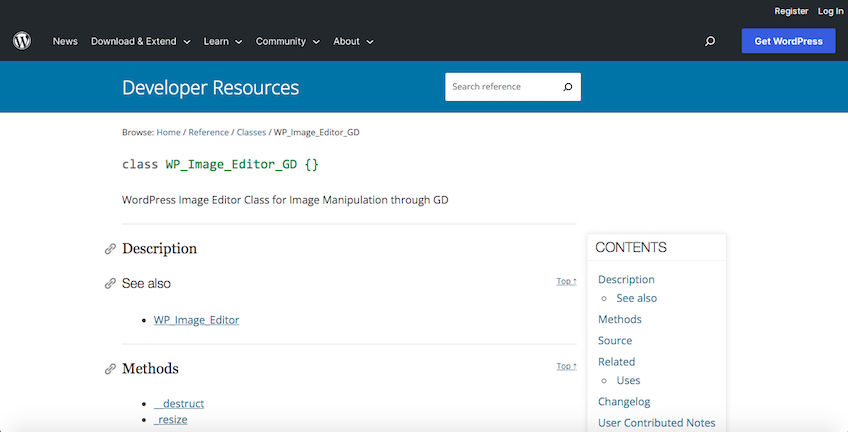Submit search via magnifier in Search reference box

[x=568, y=87]
